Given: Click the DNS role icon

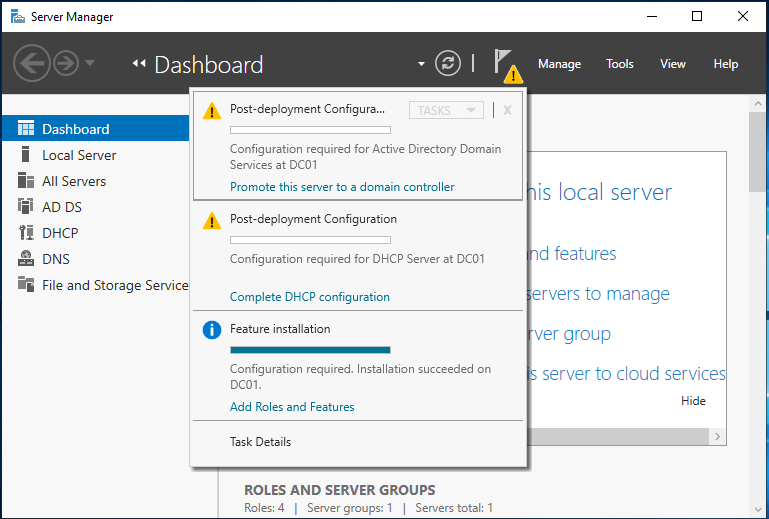Looking at the screenshot, I should [x=26, y=258].
